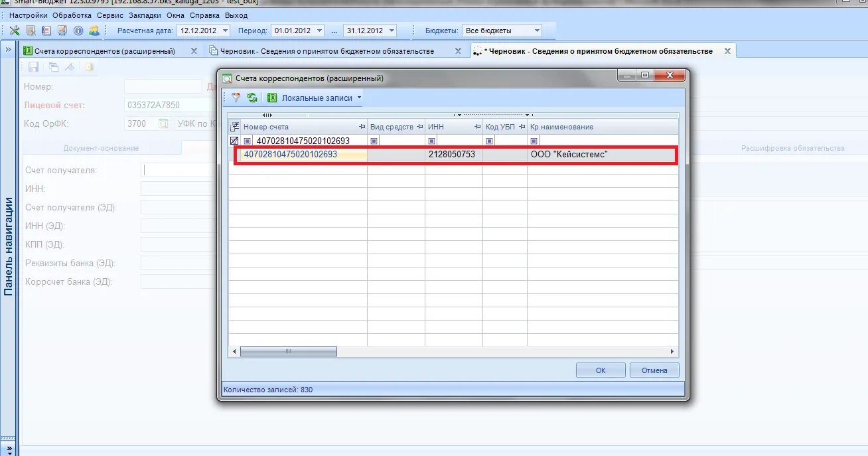Select the ООО "Кейсистемс" cell
The width and height of the screenshot is (868, 456).
[x=603, y=155]
